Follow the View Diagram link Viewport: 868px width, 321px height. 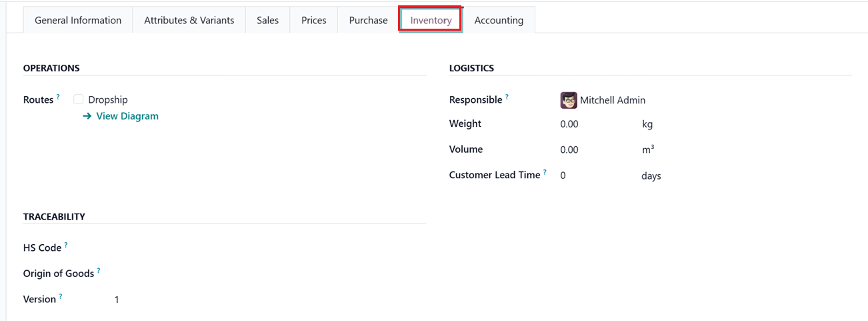tap(127, 116)
